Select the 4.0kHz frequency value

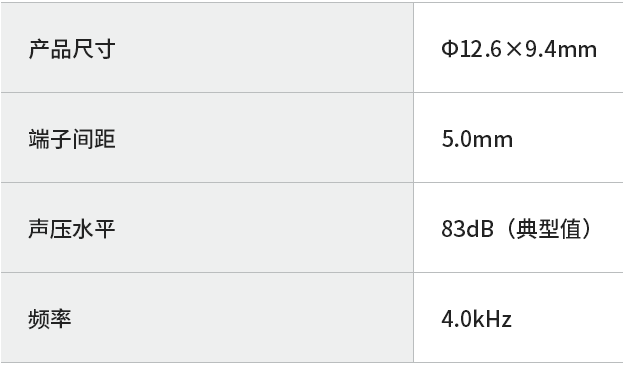point(476,319)
